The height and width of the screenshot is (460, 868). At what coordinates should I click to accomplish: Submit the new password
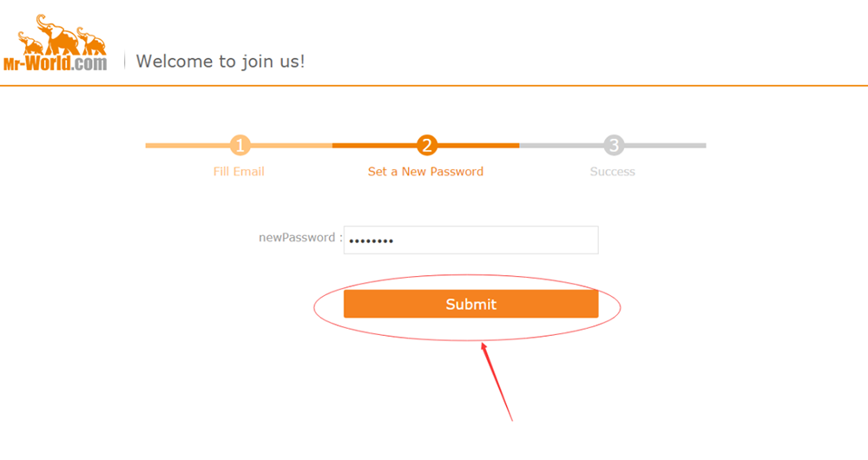pyautogui.click(x=471, y=304)
